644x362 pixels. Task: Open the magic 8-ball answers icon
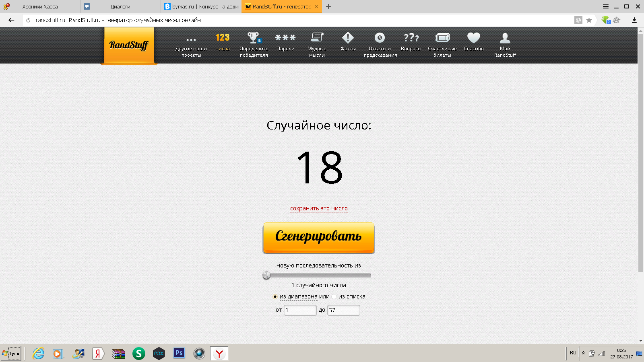pos(380,38)
